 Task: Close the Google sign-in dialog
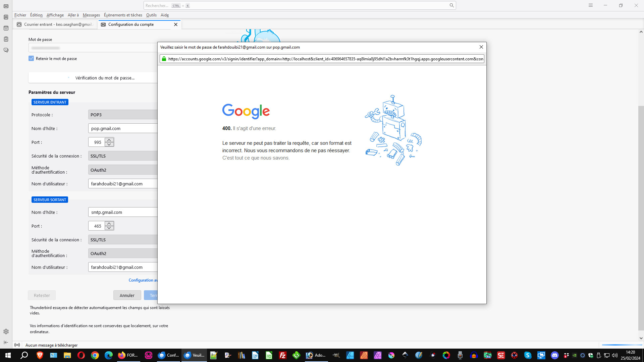pyautogui.click(x=481, y=47)
